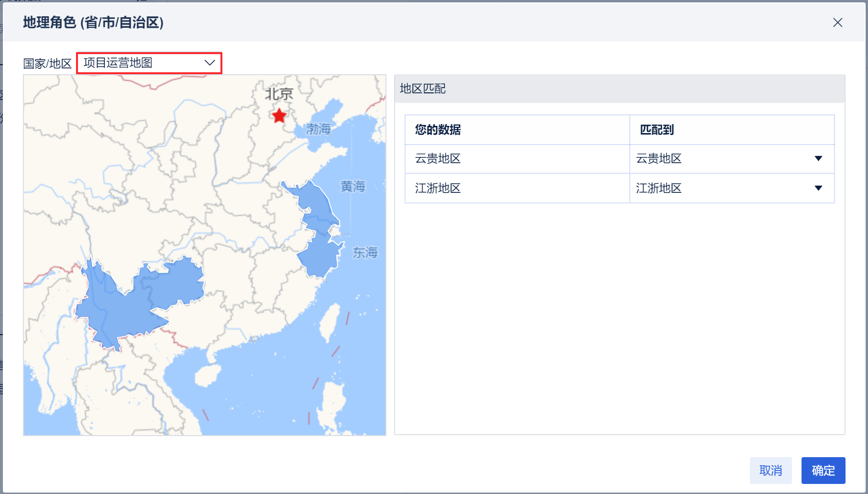Click the 匹配到 column header
The height and width of the screenshot is (494, 868).
coord(732,130)
